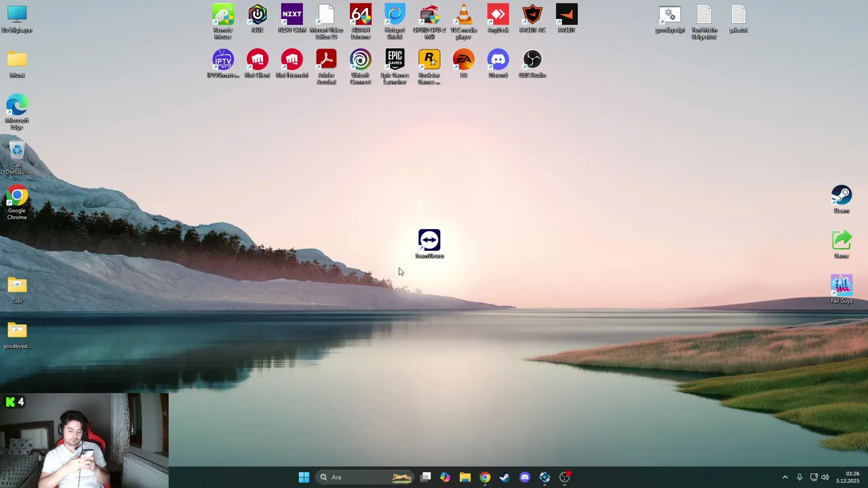Expand the hidden system tray icons
This screenshot has height=488, width=868.
click(785, 477)
